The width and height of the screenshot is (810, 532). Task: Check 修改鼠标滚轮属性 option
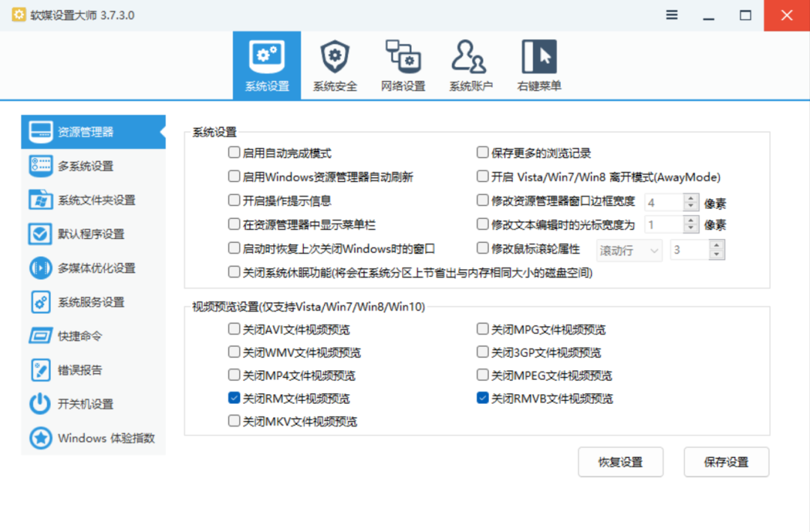pyautogui.click(x=482, y=248)
